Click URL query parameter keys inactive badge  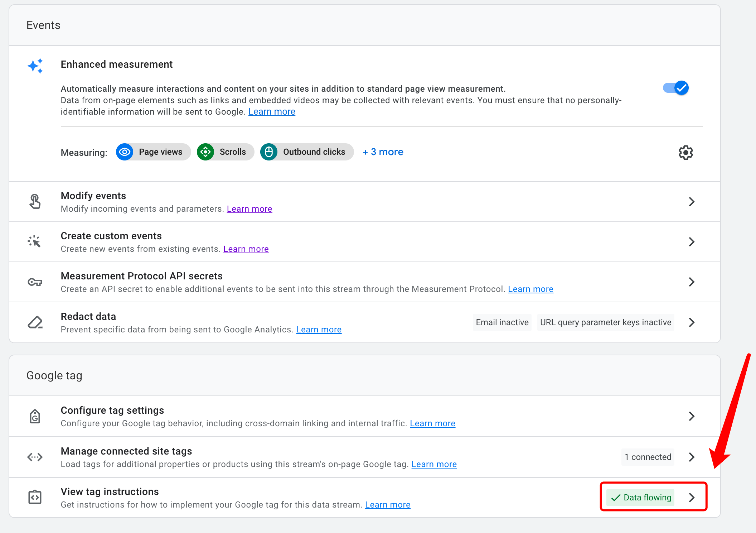pos(606,322)
